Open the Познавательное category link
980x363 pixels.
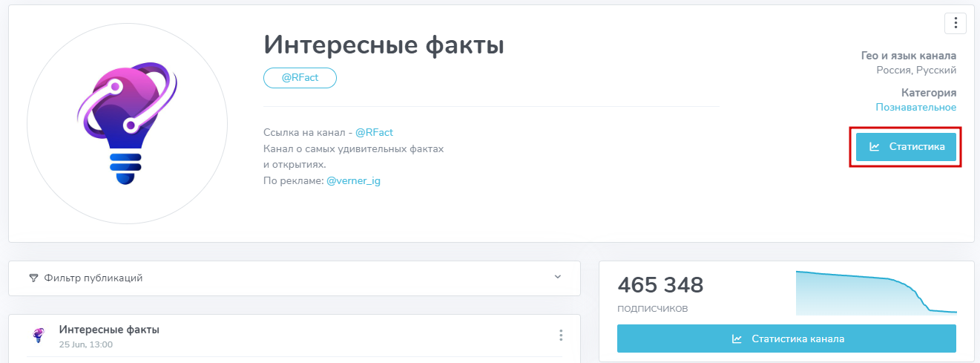(x=915, y=108)
